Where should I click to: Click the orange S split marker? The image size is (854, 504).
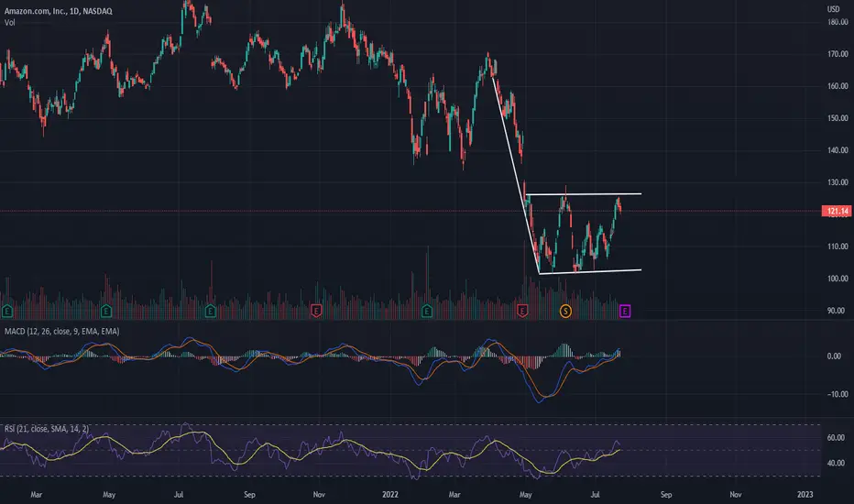pyautogui.click(x=565, y=312)
